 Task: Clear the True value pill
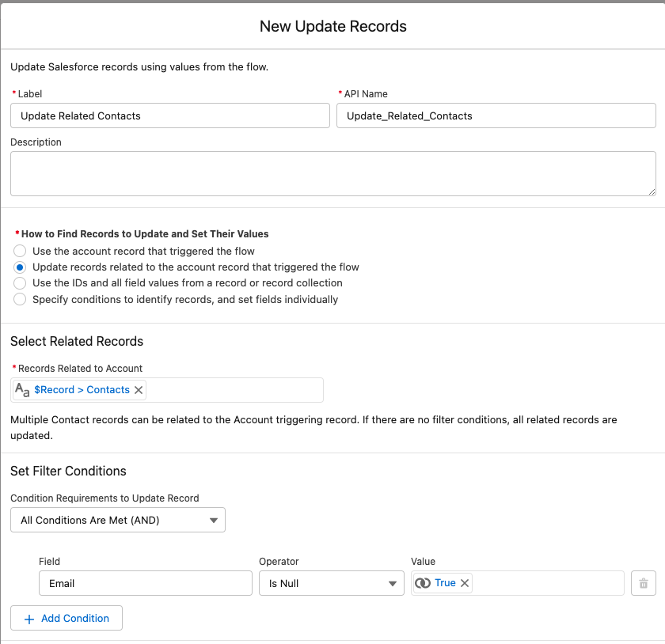click(465, 583)
